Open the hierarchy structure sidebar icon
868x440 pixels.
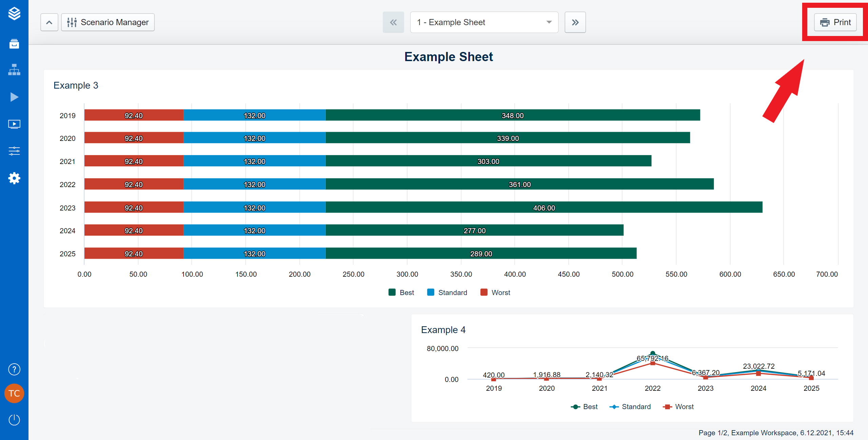tap(14, 70)
